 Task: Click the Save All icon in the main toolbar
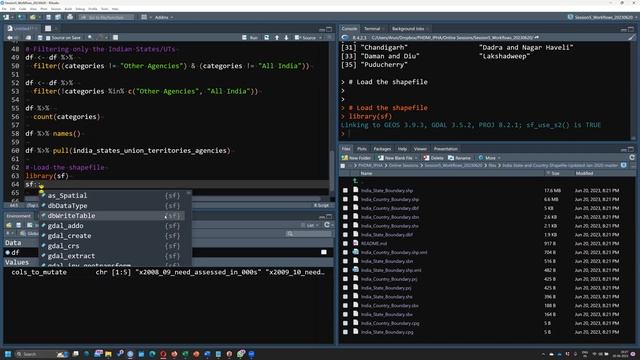coord(58,17)
